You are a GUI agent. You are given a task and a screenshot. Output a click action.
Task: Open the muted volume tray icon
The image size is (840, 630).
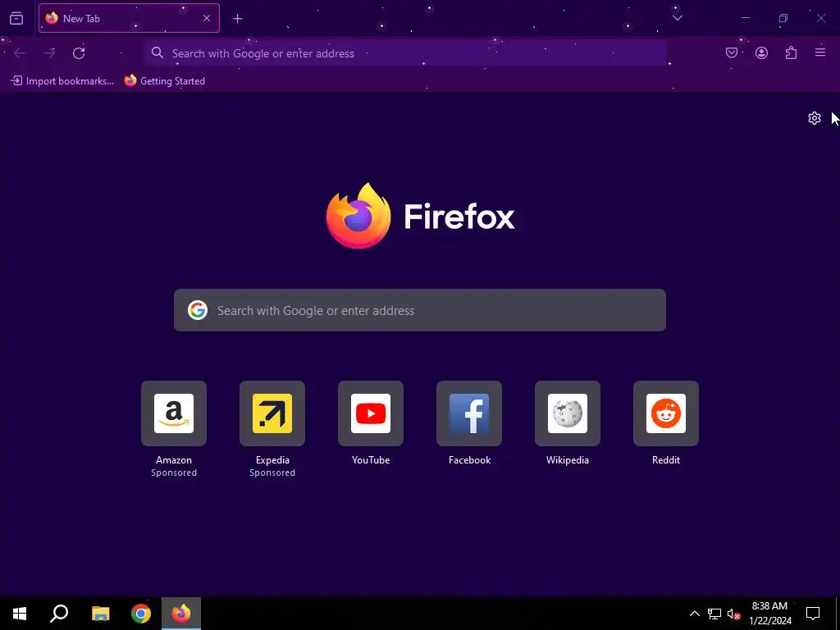tap(733, 614)
